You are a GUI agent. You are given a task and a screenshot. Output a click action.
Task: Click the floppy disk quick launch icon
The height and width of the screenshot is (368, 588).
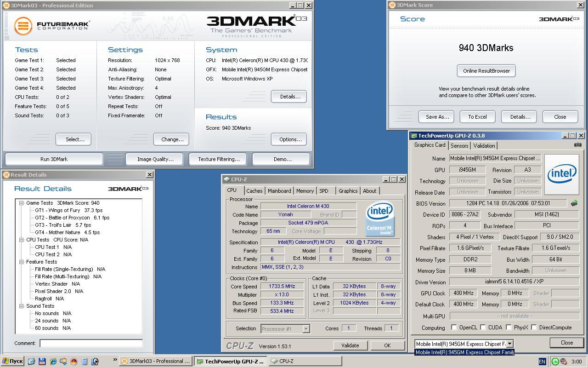(x=42, y=362)
